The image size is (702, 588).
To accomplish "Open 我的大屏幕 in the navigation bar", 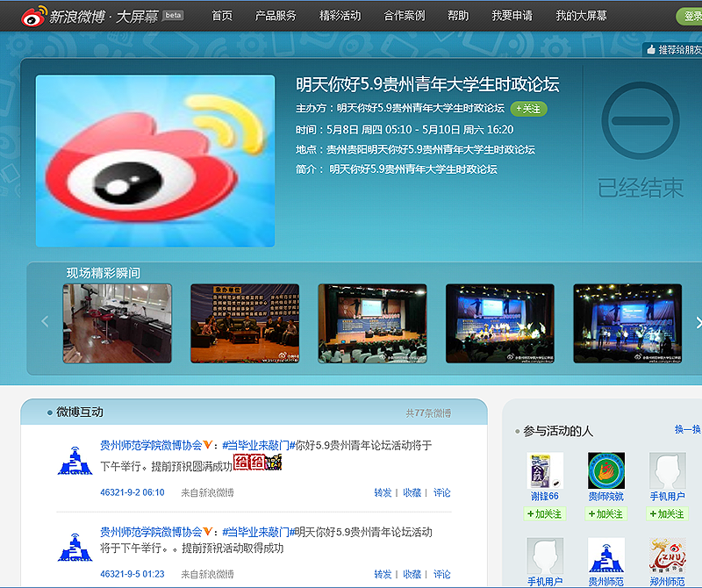I will click(x=581, y=16).
